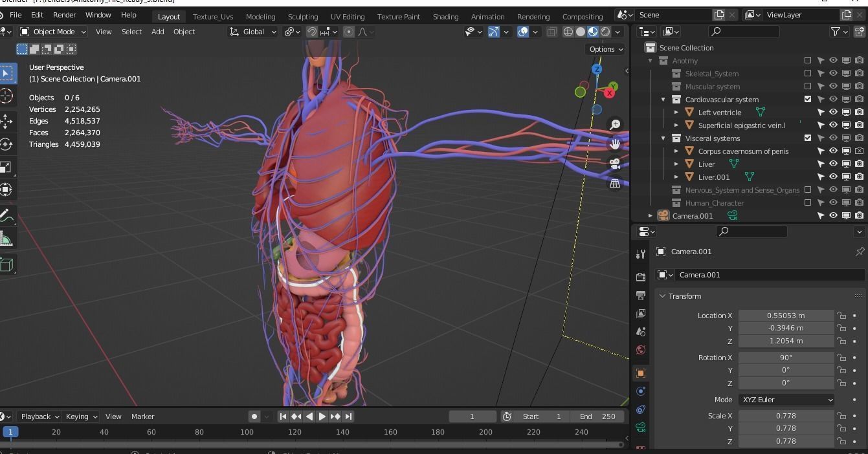This screenshot has height=454, width=868.
Task: Open the viewport Options dropdown
Action: 606,49
